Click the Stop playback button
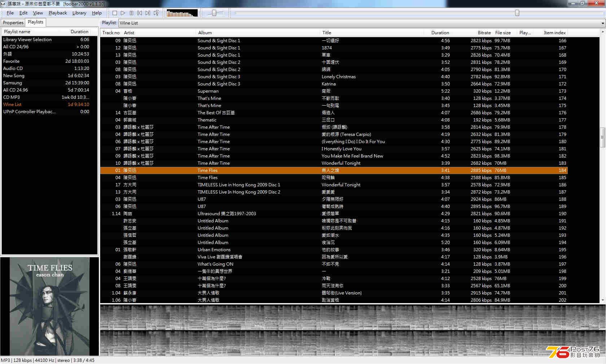Viewport: 606px width, 364px height. pyautogui.click(x=114, y=13)
